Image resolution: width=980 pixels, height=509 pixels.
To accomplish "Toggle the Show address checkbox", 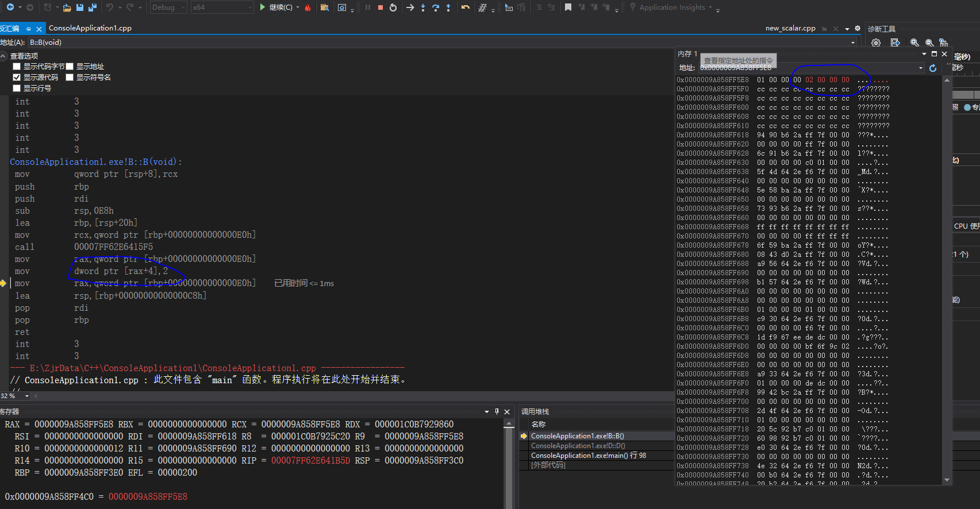I will tap(70, 67).
